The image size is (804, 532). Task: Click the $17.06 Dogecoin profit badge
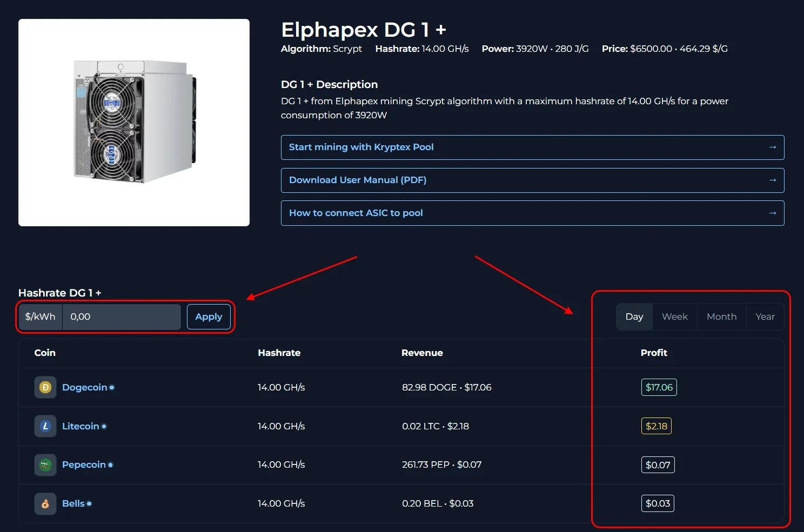[659, 387]
